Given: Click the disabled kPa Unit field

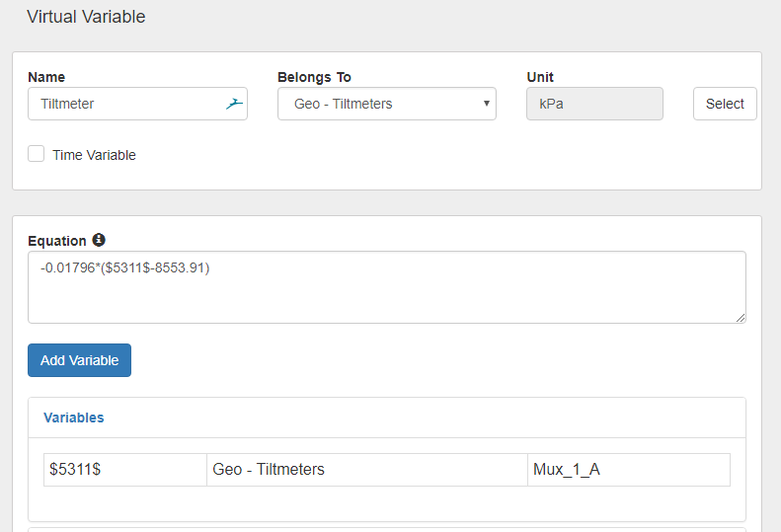Looking at the screenshot, I should (594, 104).
